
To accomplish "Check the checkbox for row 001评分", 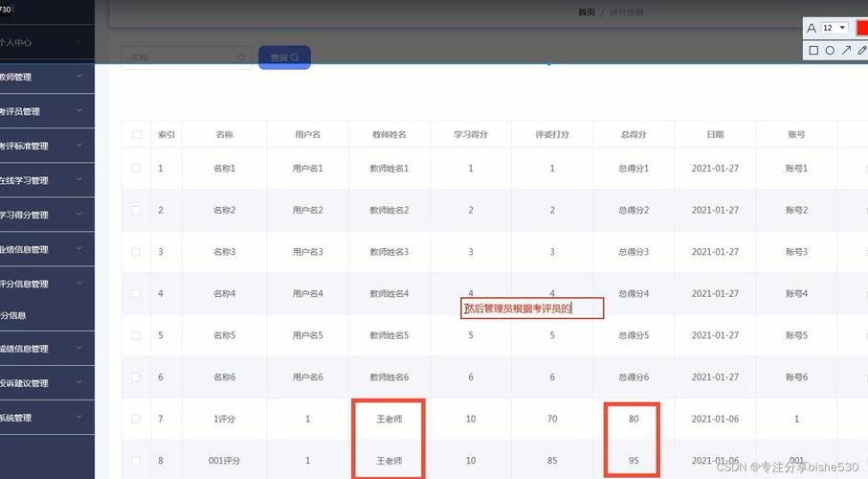I will pyautogui.click(x=136, y=461).
